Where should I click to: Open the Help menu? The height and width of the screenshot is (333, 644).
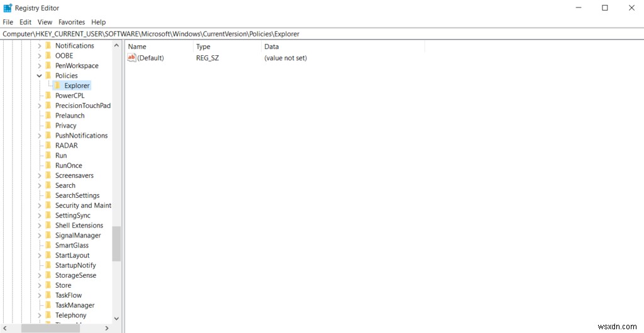click(x=99, y=22)
